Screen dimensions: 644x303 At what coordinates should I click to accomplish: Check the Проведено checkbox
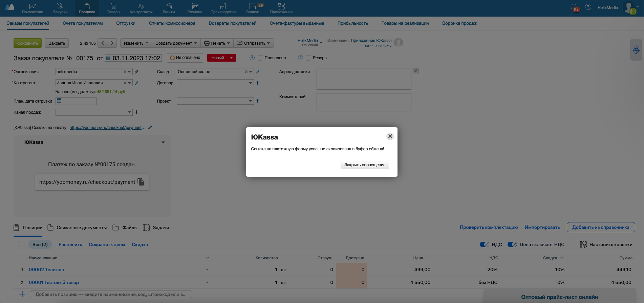coord(260,58)
